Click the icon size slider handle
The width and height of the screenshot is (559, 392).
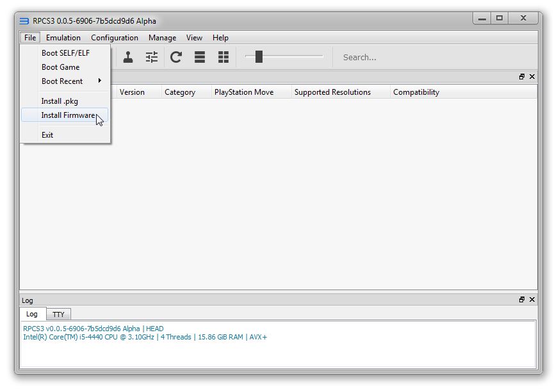pos(259,56)
